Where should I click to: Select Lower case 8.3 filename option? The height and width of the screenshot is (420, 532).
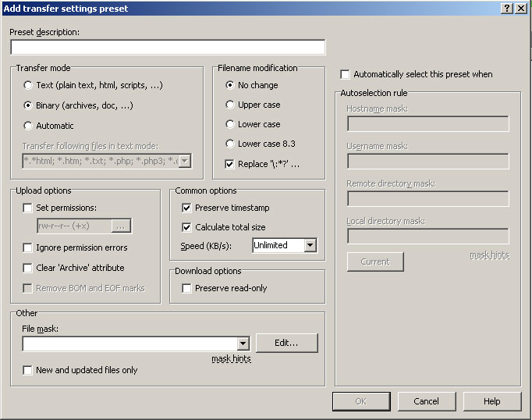point(230,144)
